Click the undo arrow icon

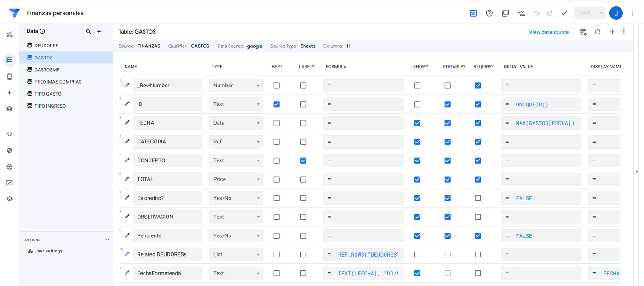(536, 13)
